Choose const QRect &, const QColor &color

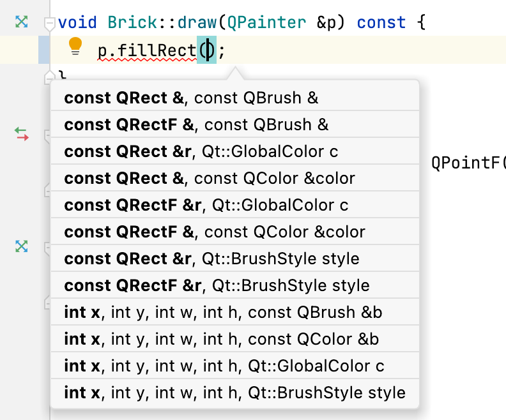[x=235, y=178]
